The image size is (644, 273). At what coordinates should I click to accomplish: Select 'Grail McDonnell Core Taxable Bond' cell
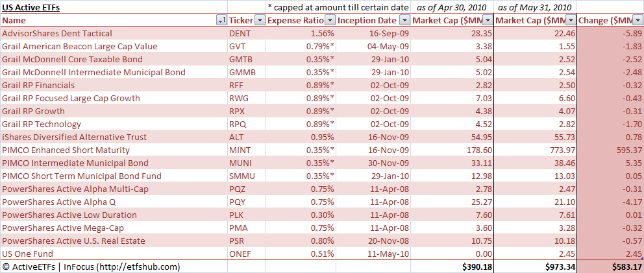click(114, 59)
